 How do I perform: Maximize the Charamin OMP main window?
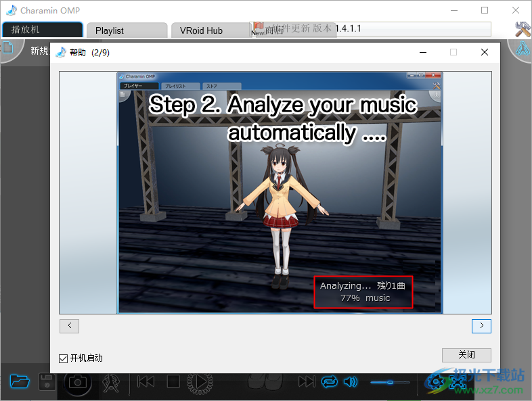tap(485, 11)
